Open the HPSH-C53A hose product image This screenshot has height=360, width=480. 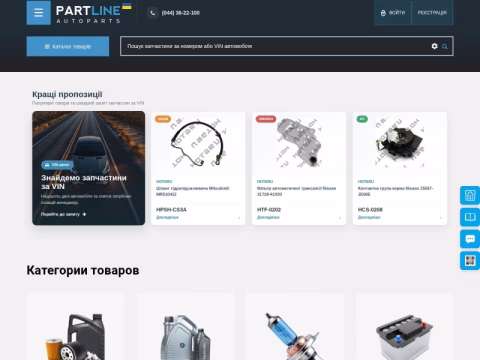coord(198,143)
